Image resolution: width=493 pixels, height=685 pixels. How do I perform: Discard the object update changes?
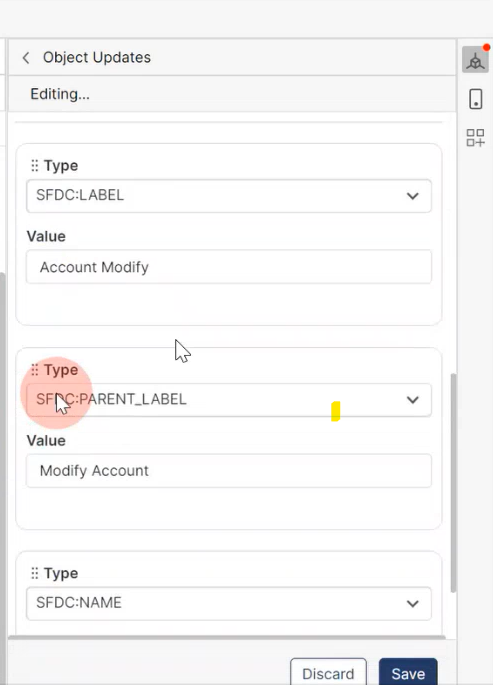[x=328, y=673]
